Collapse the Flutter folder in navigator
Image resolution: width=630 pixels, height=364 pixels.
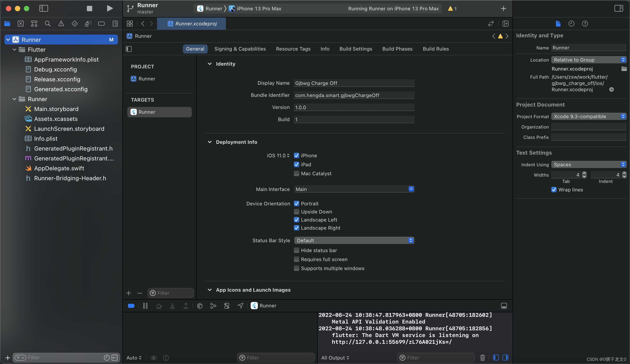tap(14, 50)
